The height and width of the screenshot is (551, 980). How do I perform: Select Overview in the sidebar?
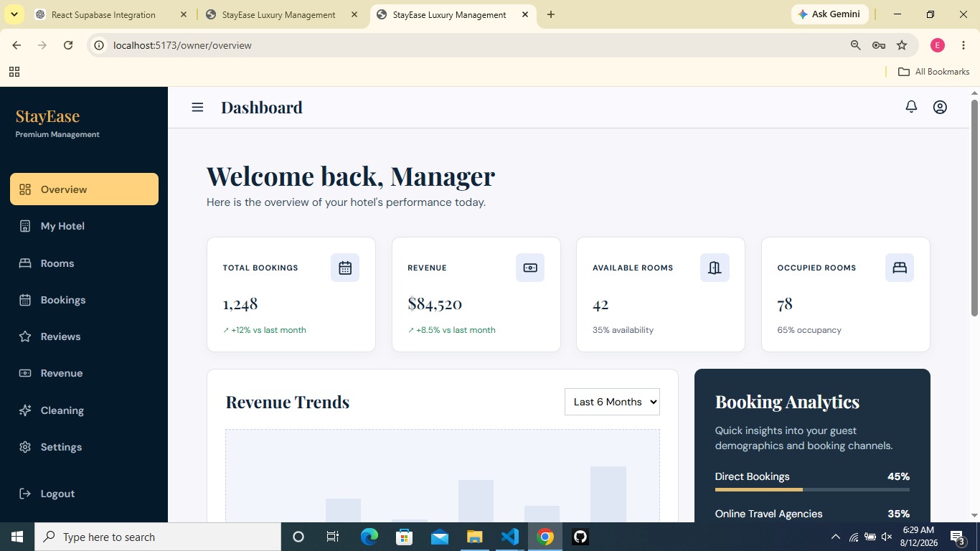[84, 189]
